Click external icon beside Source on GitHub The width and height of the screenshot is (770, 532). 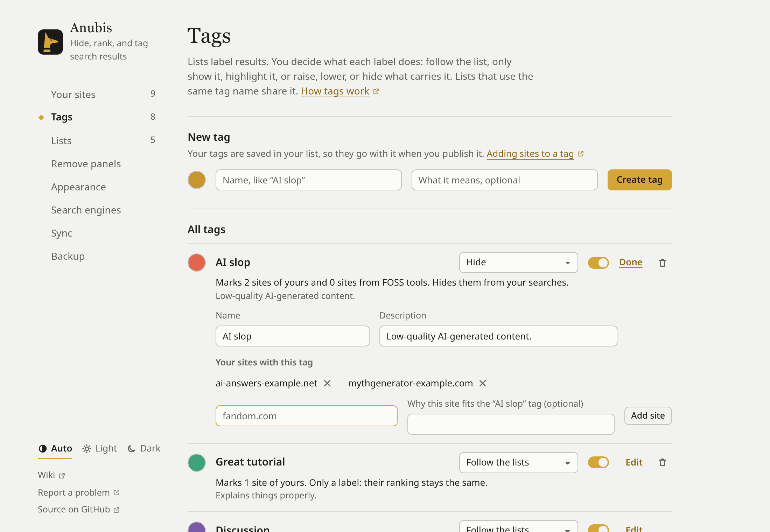point(117,510)
